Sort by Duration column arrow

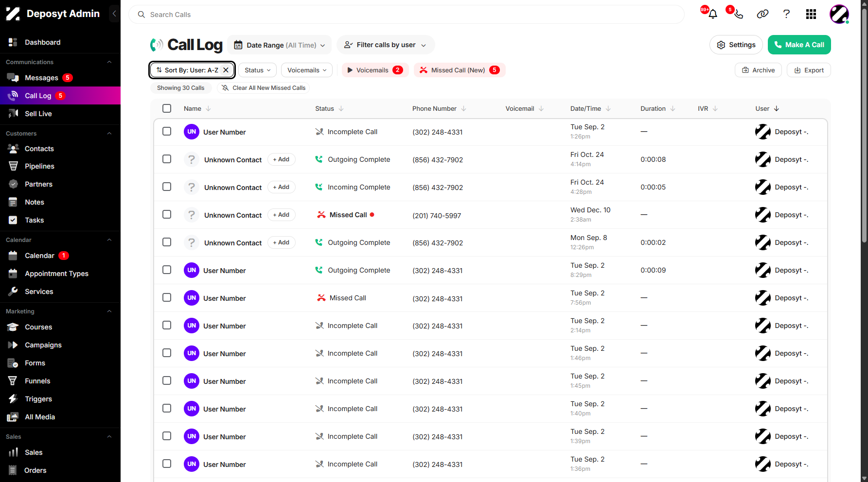[673, 109]
